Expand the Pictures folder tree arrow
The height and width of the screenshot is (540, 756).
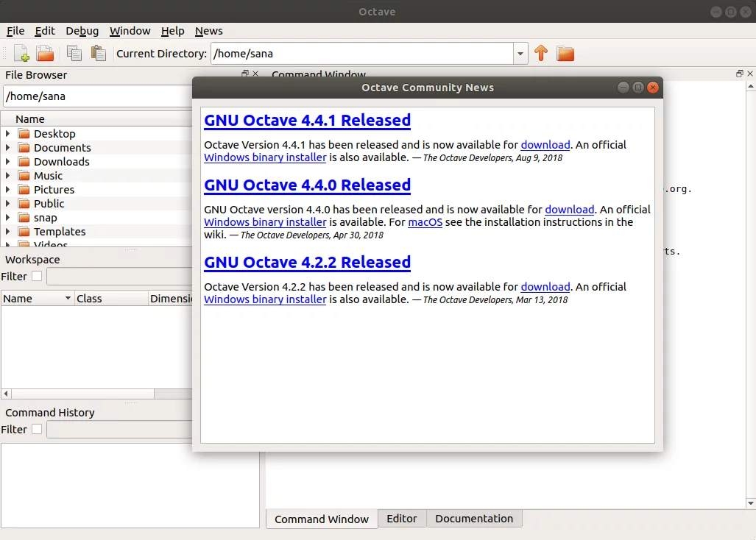tap(7, 189)
